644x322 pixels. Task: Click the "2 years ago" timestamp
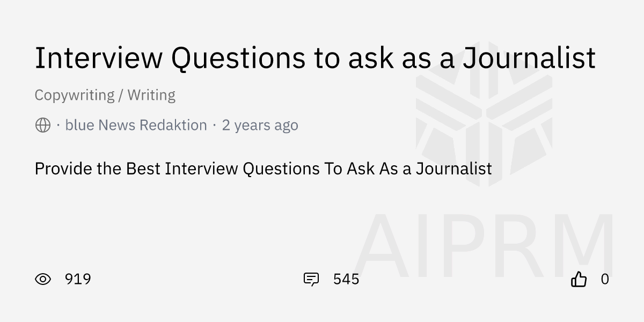(260, 125)
